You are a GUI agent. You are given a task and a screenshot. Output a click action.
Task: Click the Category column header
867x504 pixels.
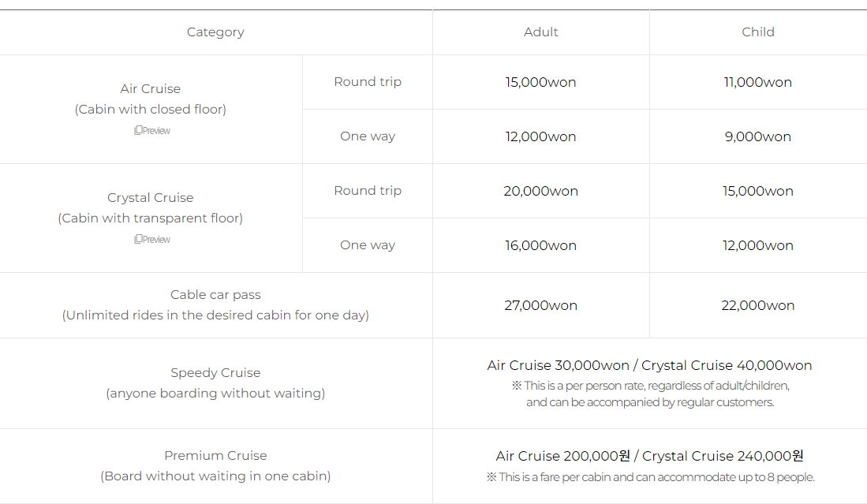pyautogui.click(x=215, y=32)
